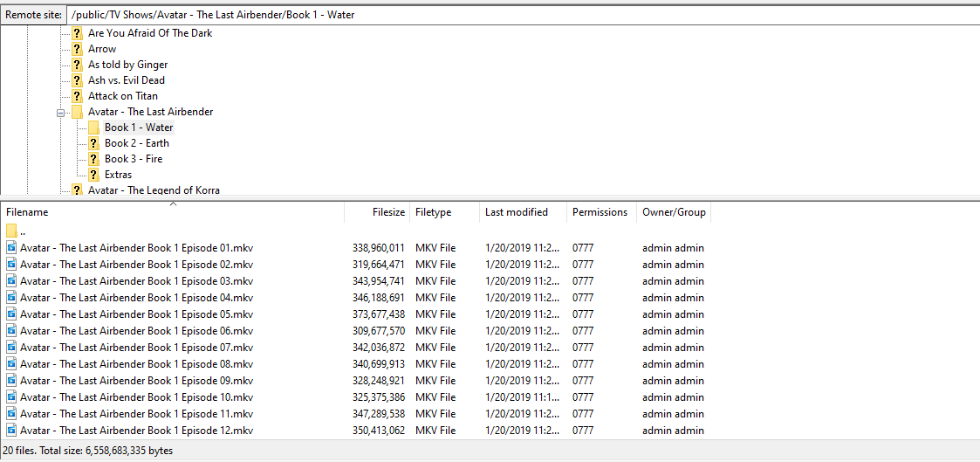Click the MKV file icon for Episode 12

(x=12, y=430)
